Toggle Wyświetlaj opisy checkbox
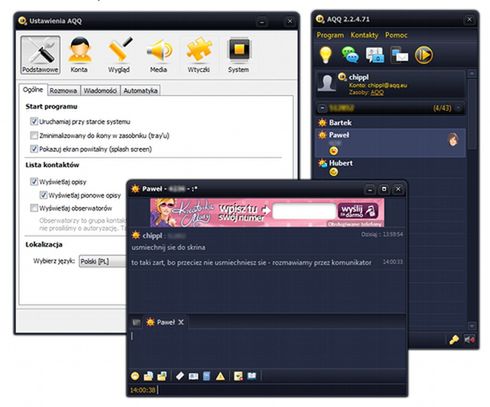490x407 pixels. coord(34,181)
